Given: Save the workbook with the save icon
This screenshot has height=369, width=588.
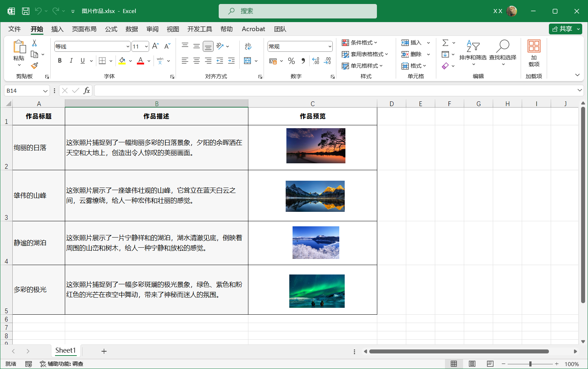Looking at the screenshot, I should point(26,11).
